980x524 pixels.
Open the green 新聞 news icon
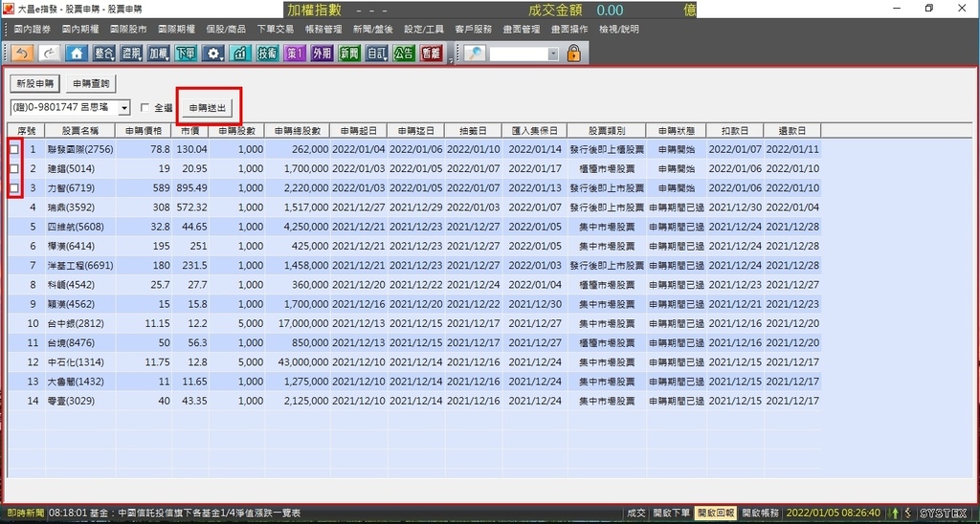coord(349,54)
